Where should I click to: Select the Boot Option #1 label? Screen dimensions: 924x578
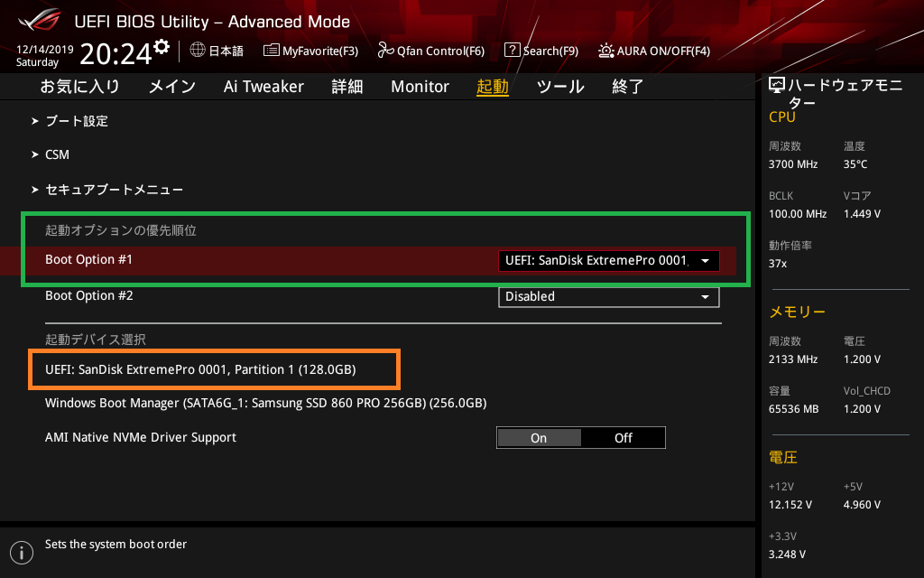89,259
